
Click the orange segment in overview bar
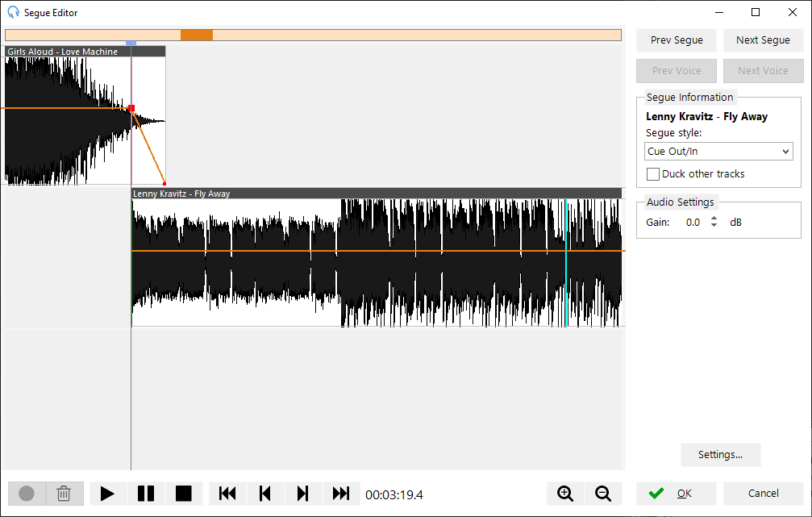tap(197, 35)
